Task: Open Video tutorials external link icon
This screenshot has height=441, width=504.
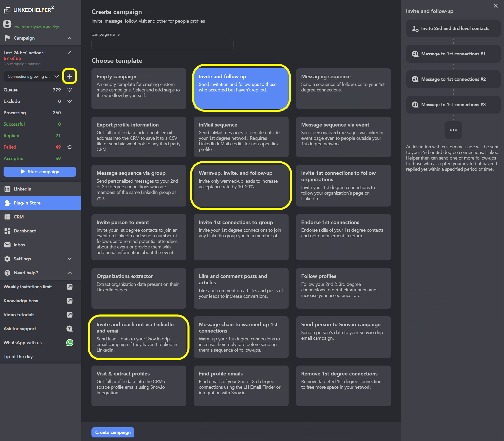Action: pyautogui.click(x=70, y=315)
